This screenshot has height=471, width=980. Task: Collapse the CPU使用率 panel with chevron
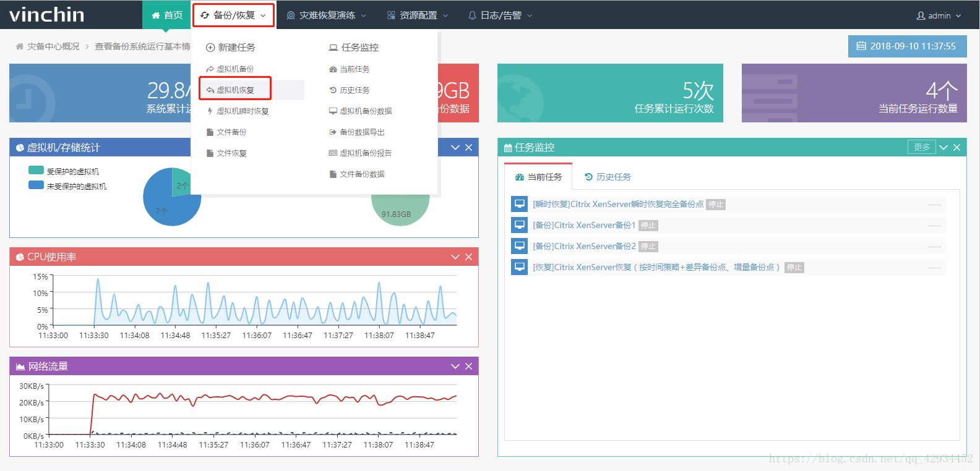[455, 257]
